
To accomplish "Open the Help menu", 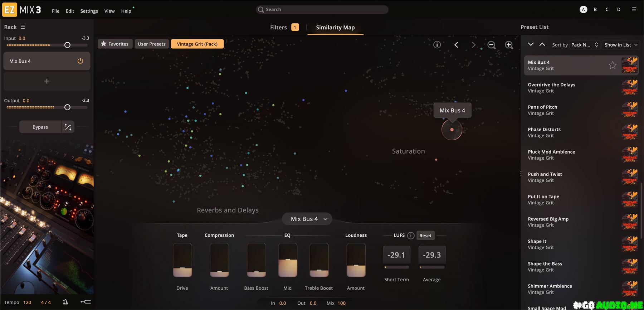I will (126, 11).
